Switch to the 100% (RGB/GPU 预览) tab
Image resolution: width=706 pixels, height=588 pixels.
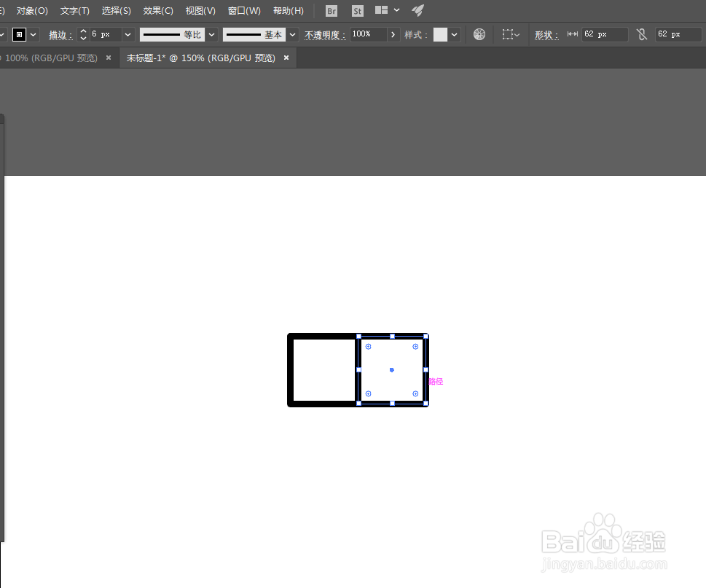[51, 58]
